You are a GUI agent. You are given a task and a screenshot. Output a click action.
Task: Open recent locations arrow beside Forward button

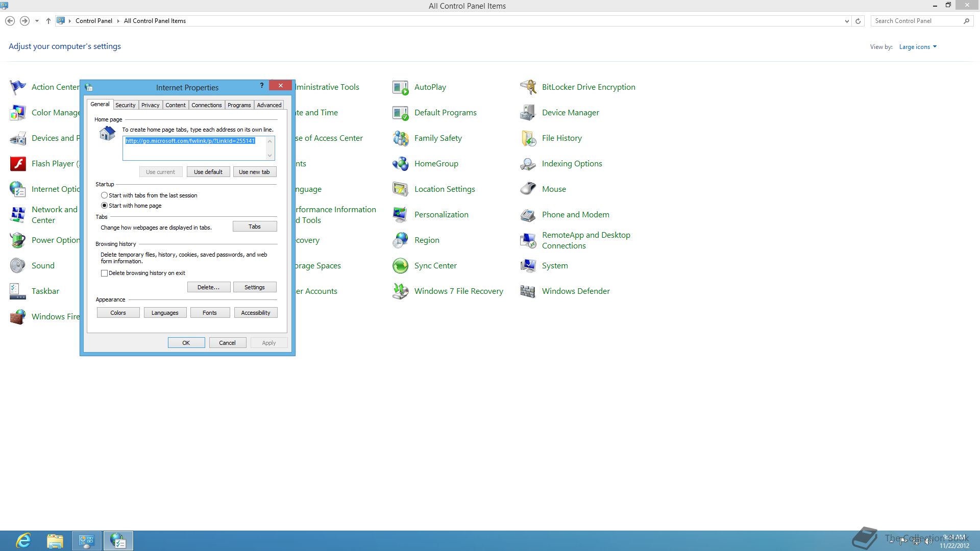(x=37, y=21)
